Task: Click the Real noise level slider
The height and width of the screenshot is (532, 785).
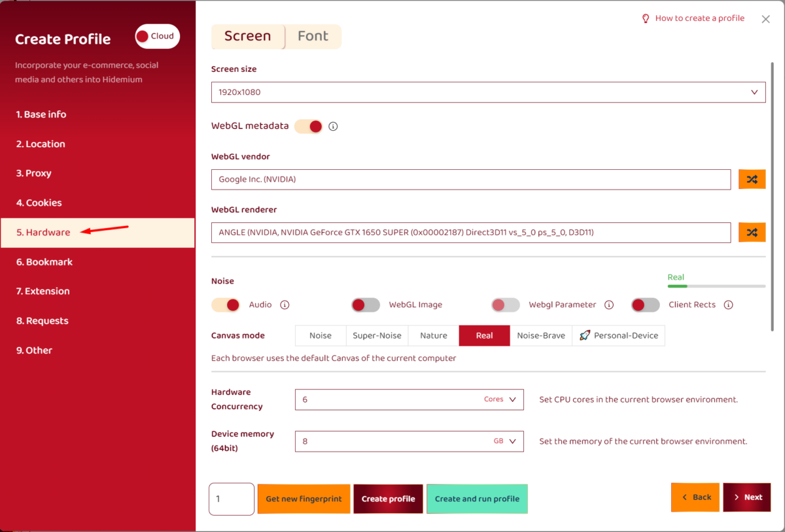Action: 716,286
